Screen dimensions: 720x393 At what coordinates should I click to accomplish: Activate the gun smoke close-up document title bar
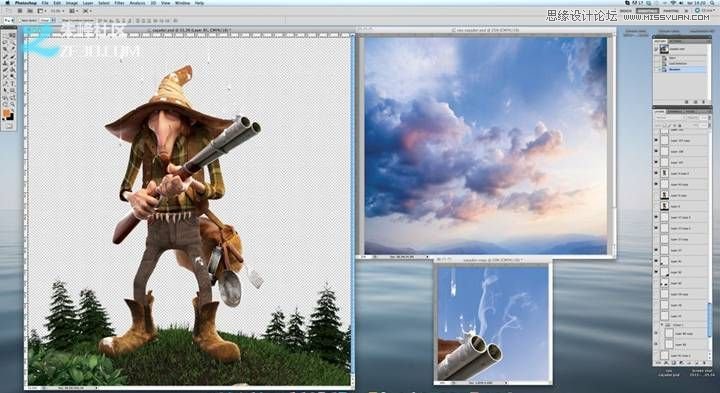click(x=493, y=260)
